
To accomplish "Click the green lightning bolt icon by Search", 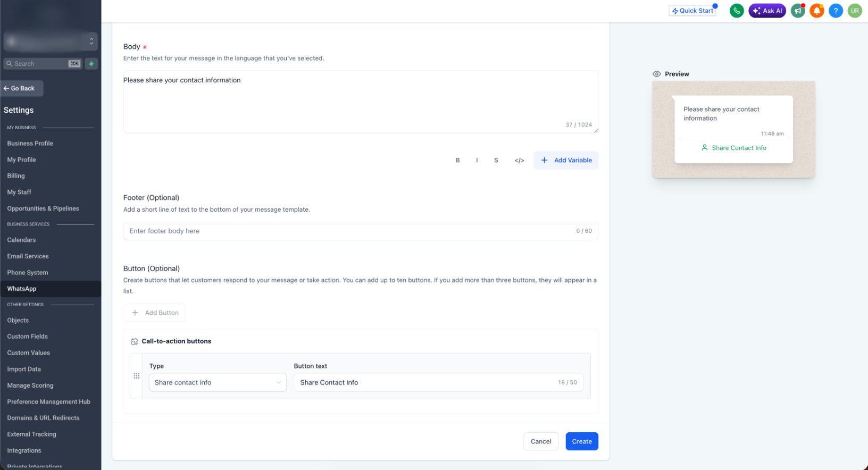I will [91, 64].
